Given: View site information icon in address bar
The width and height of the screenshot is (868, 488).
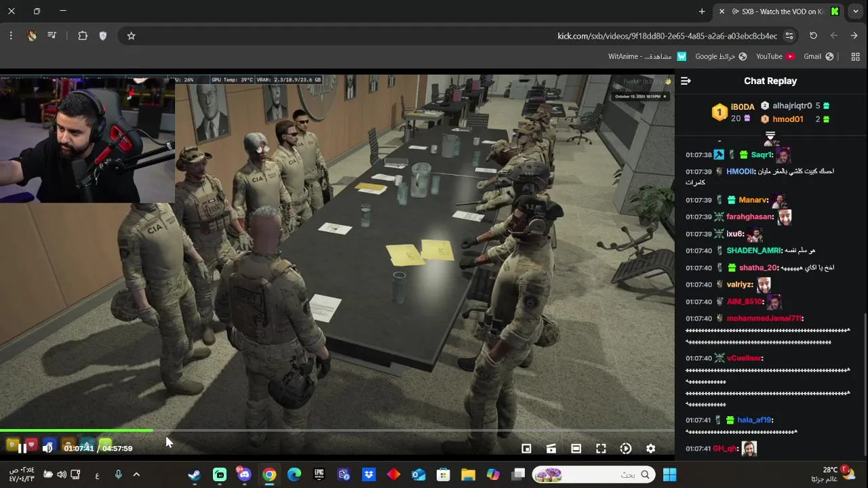Looking at the screenshot, I should coord(789,36).
